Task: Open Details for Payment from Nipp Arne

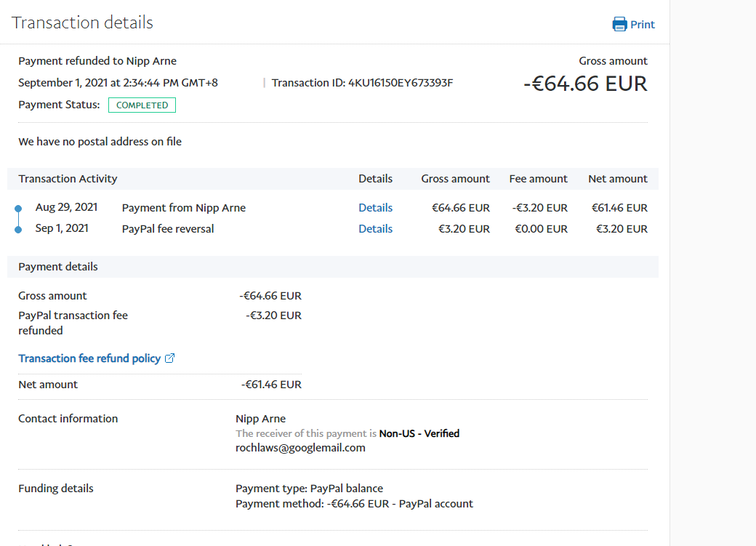Action: pos(375,208)
